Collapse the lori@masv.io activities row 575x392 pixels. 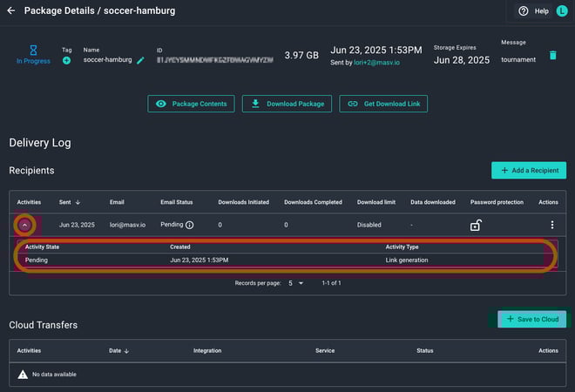(24, 225)
